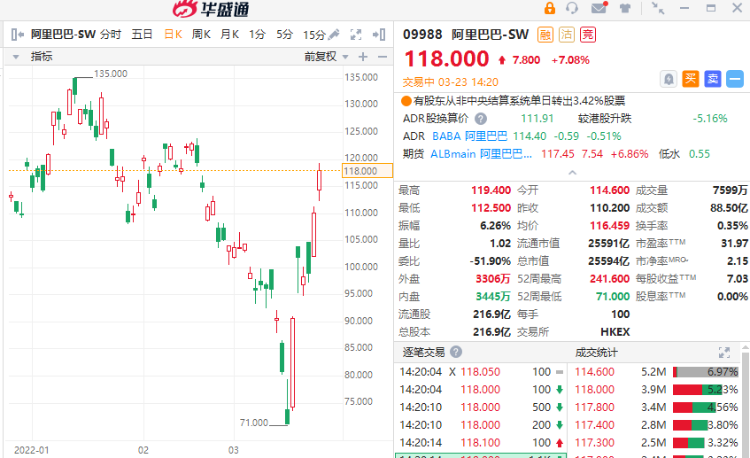Image resolution: width=750 pixels, height=458 pixels.
Task: Click the compact mode arrows icon
Action: pyautogui.click(x=658, y=8)
